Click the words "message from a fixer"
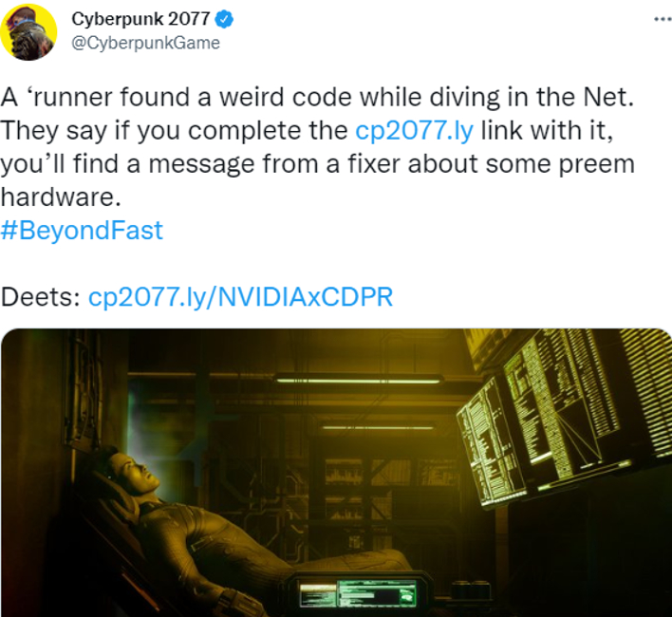This screenshot has width=672, height=617. pyautogui.click(x=275, y=164)
